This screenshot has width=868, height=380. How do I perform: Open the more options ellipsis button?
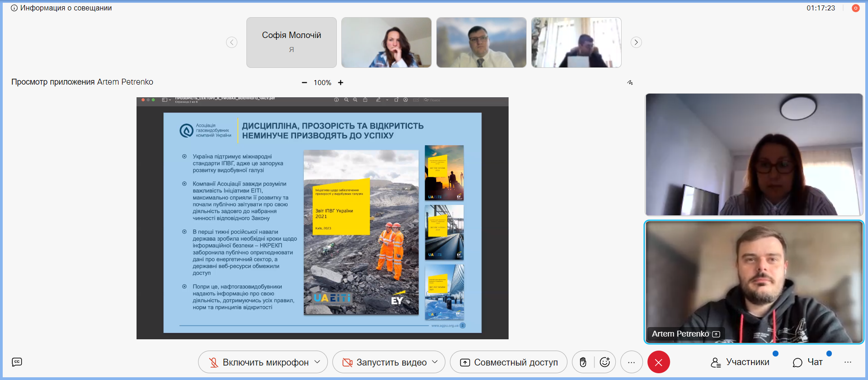coord(631,362)
